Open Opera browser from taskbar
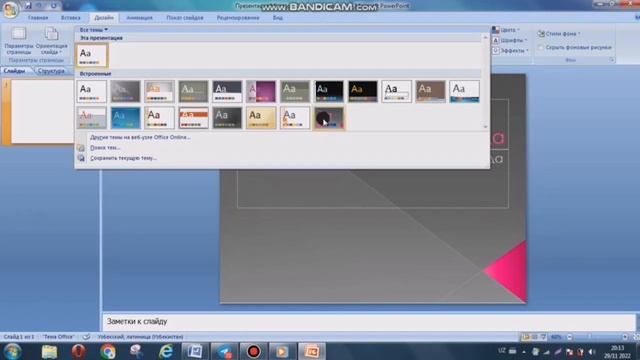The image size is (640, 360). tap(78, 351)
